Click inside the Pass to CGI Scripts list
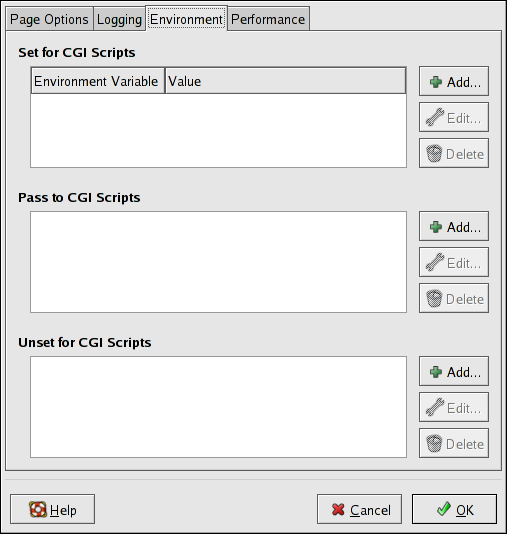This screenshot has width=507, height=534. (x=218, y=262)
